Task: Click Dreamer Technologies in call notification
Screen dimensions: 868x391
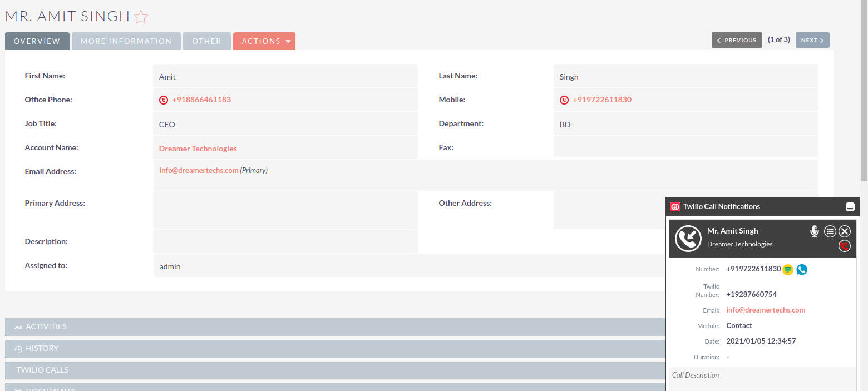Action: pos(739,244)
